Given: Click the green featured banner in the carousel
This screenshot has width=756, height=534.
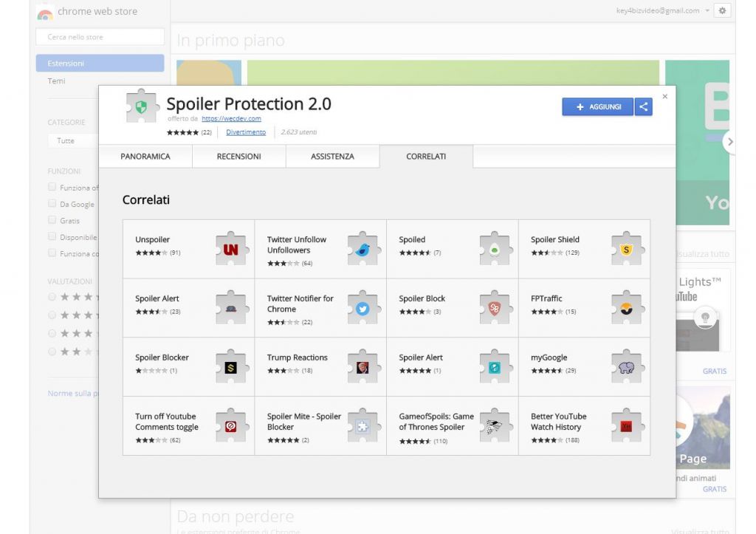Looking at the screenshot, I should pos(453,73).
